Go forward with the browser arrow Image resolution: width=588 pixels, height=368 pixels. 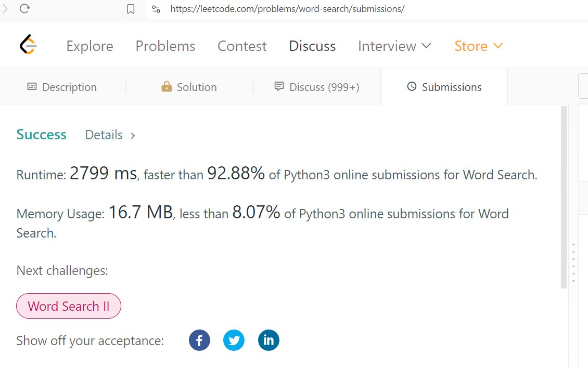coord(5,9)
